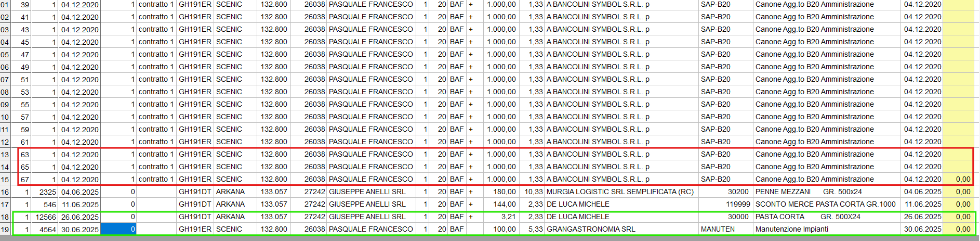Select row header 16
This screenshot has height=241, width=980.
(5, 192)
